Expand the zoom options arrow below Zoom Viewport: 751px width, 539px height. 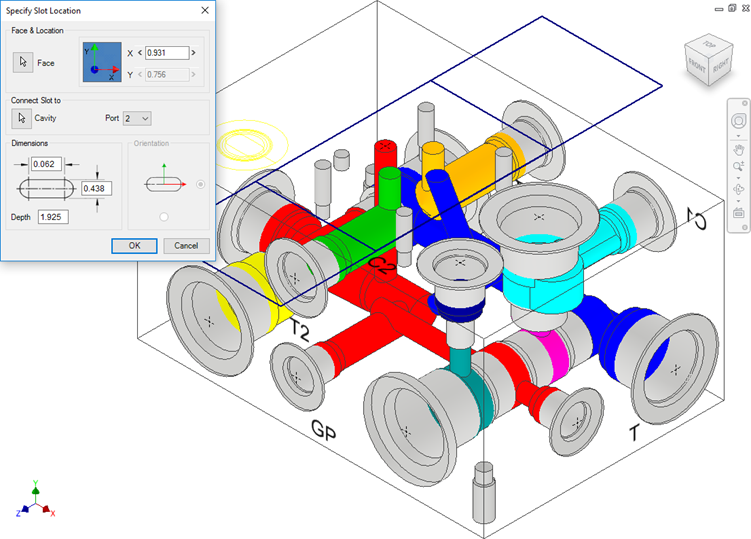click(739, 176)
